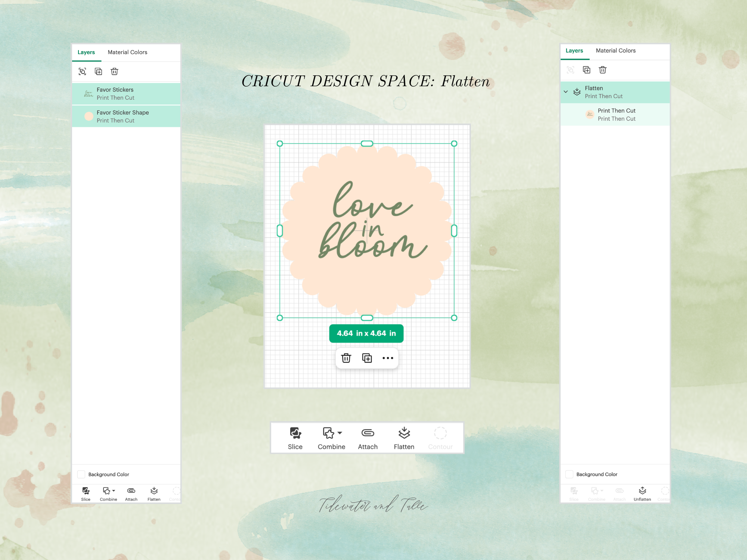
Task: Open Combine dropdown arrow in center toolbar
Action: (340, 433)
